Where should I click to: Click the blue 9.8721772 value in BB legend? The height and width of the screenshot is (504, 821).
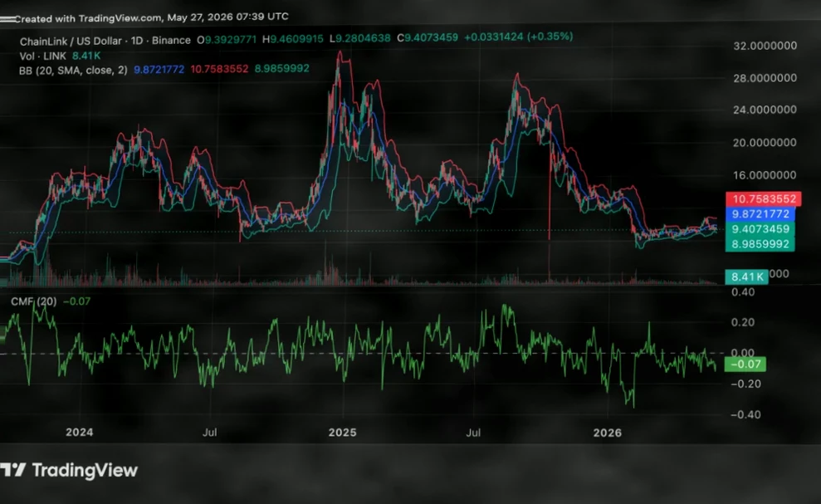tap(159, 69)
